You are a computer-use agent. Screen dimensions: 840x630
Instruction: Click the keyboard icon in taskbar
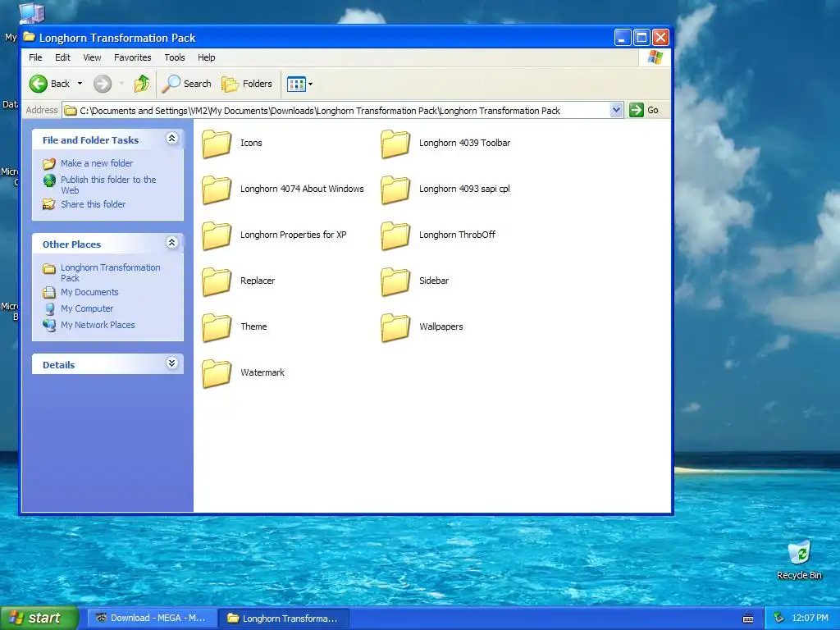[748, 619]
